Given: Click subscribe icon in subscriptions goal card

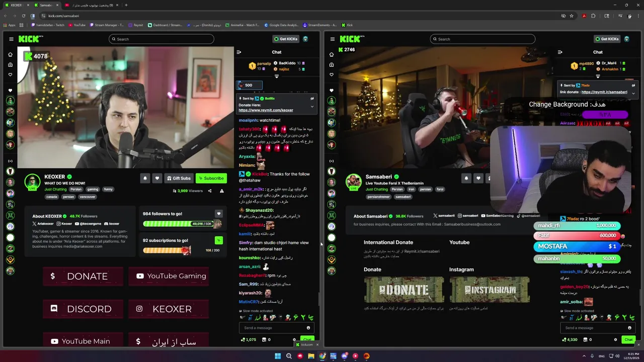Looking at the screenshot, I should point(218,240).
